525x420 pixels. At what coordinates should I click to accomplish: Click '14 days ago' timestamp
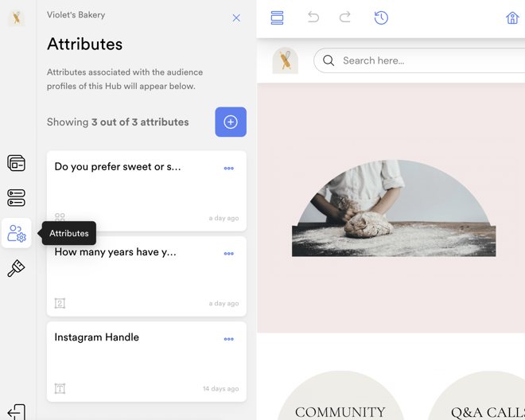pyautogui.click(x=220, y=388)
